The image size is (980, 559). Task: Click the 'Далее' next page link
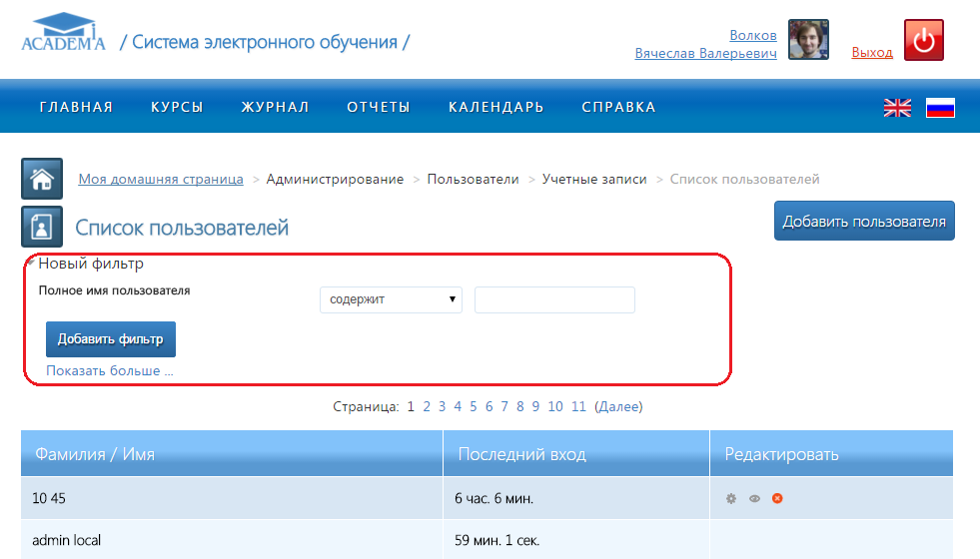(x=618, y=406)
